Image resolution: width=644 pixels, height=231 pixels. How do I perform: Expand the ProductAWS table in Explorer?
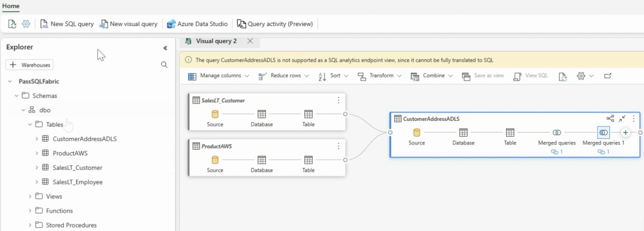37,153
